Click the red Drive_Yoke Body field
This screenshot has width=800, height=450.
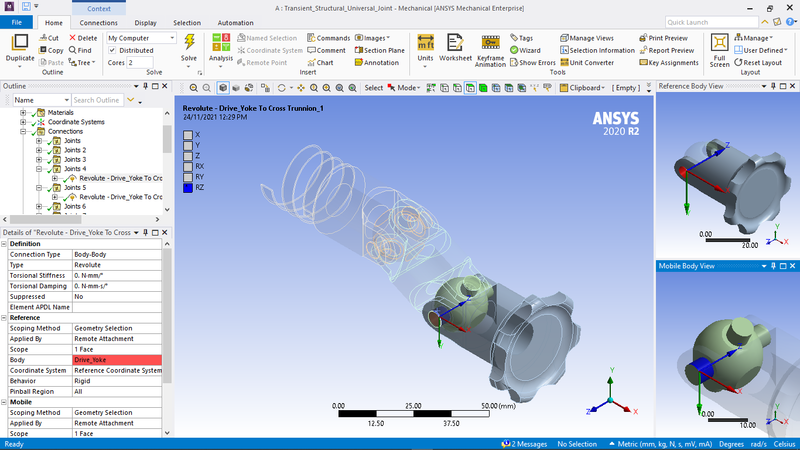[x=117, y=360]
